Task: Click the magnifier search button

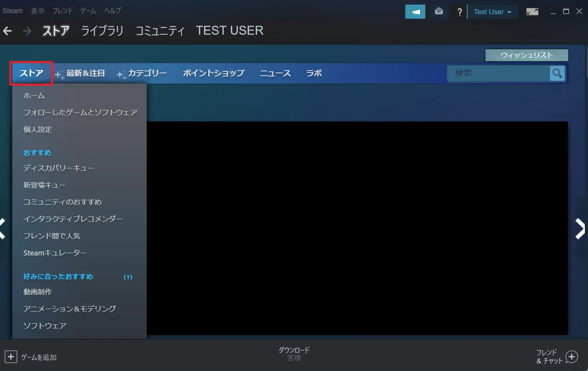Action: click(x=557, y=73)
